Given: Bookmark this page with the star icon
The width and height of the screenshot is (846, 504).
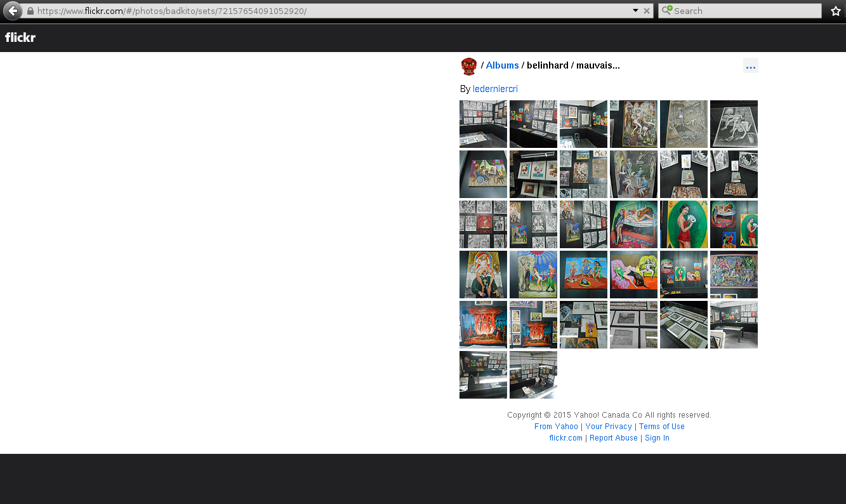Looking at the screenshot, I should click(x=836, y=11).
